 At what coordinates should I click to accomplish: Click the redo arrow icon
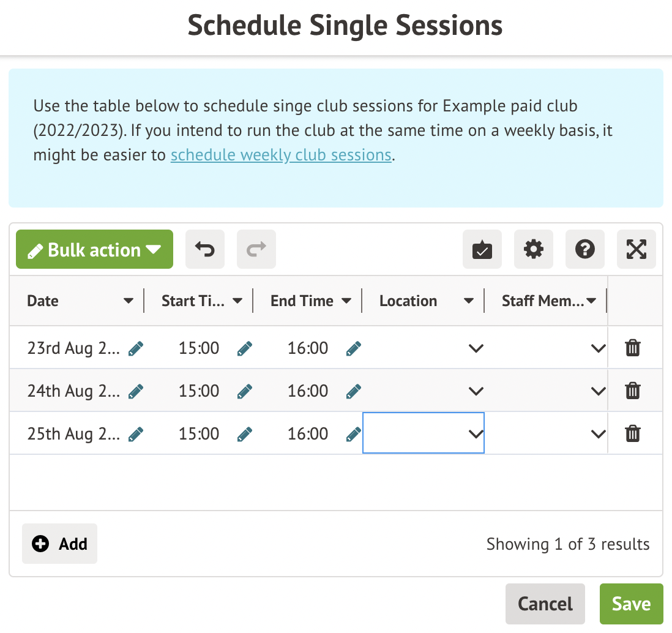[256, 249]
